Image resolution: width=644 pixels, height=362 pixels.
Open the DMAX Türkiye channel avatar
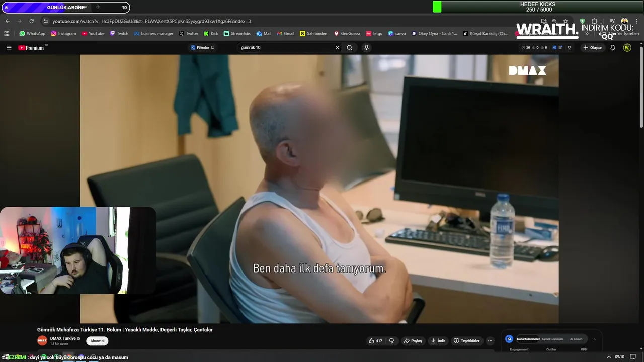click(42, 340)
